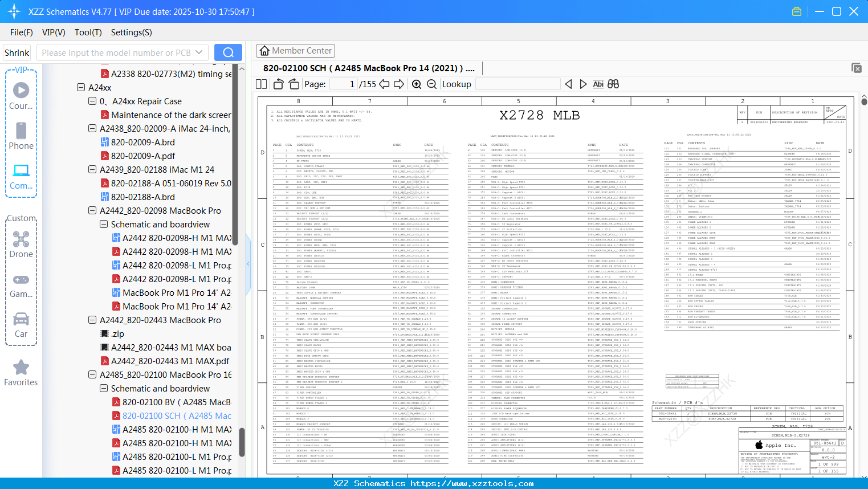Screen dimensions: 868x489
Task: Open the model search dropdown arrow
Action: click(199, 52)
